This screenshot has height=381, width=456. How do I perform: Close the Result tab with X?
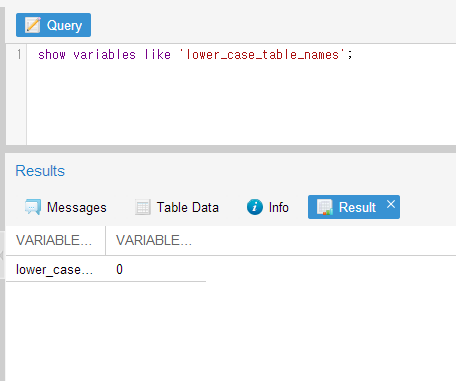pyautogui.click(x=391, y=204)
